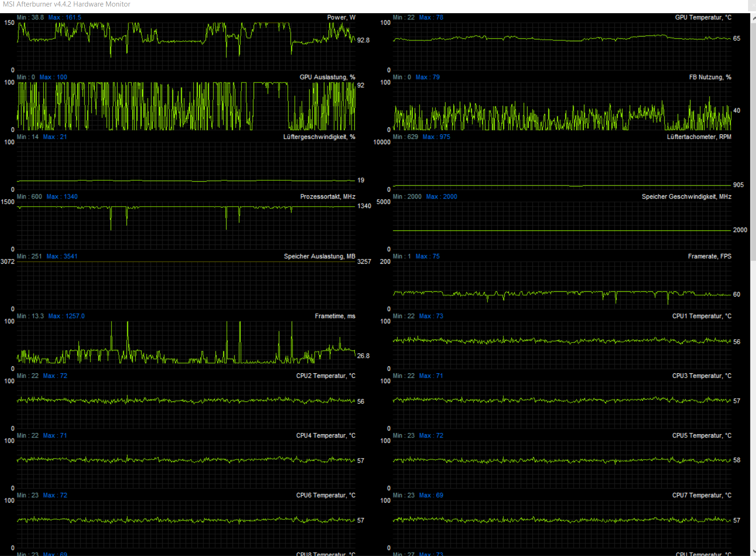
Task: Click the 'Min : 600' processor clock value
Action: (30, 197)
